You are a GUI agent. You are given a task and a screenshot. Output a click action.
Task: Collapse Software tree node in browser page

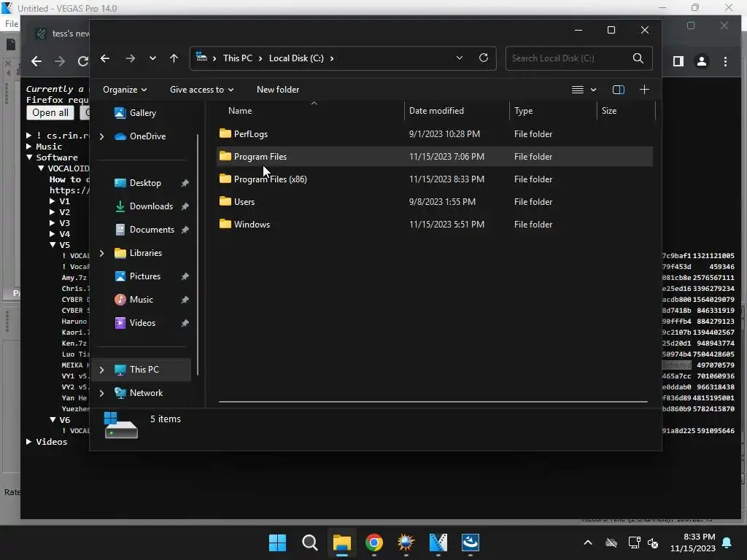tap(29, 157)
